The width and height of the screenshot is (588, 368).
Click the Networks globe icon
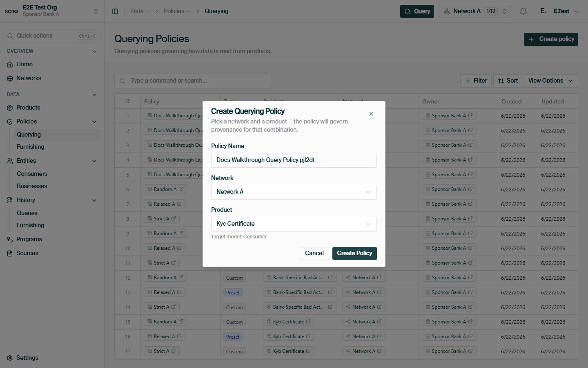(10, 79)
